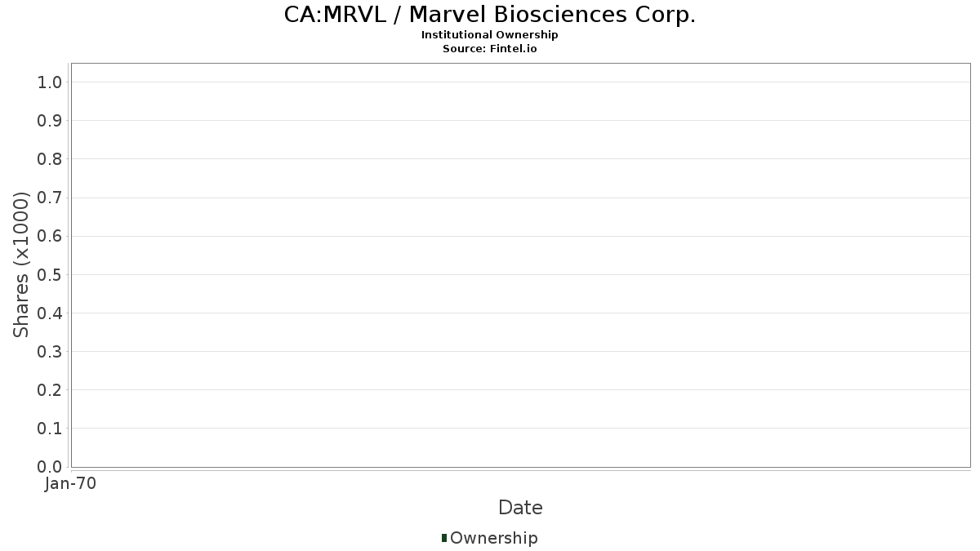Click the 0.6 y-axis tick label
This screenshot has height=551, width=980.
point(50,236)
